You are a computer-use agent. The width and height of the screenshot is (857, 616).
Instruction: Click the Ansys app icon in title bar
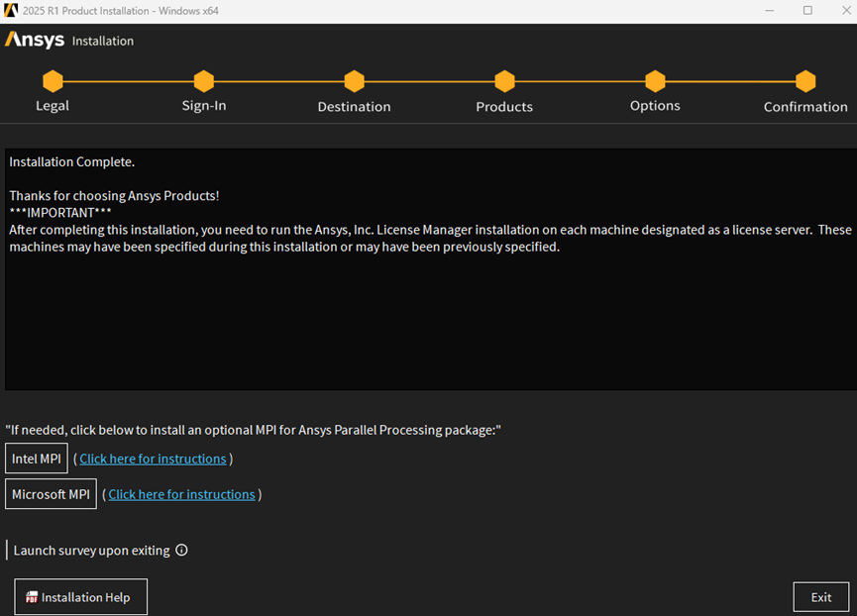(10, 10)
